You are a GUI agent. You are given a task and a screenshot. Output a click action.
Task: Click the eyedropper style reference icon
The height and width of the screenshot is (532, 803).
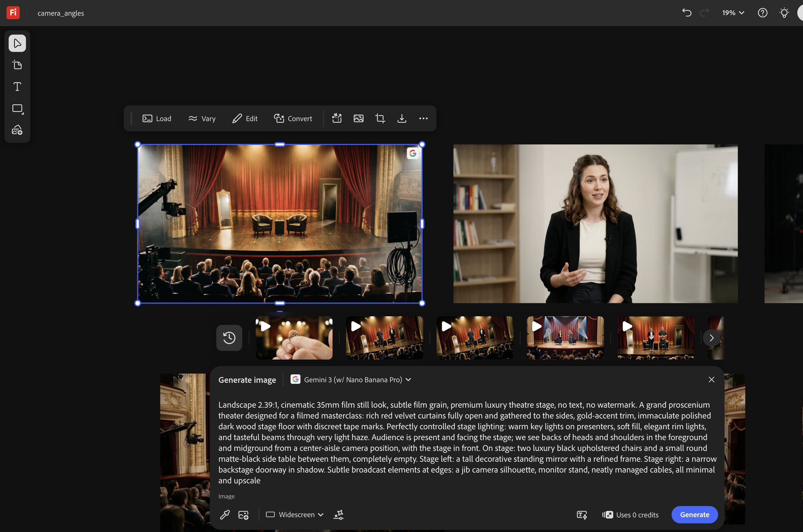pos(225,515)
